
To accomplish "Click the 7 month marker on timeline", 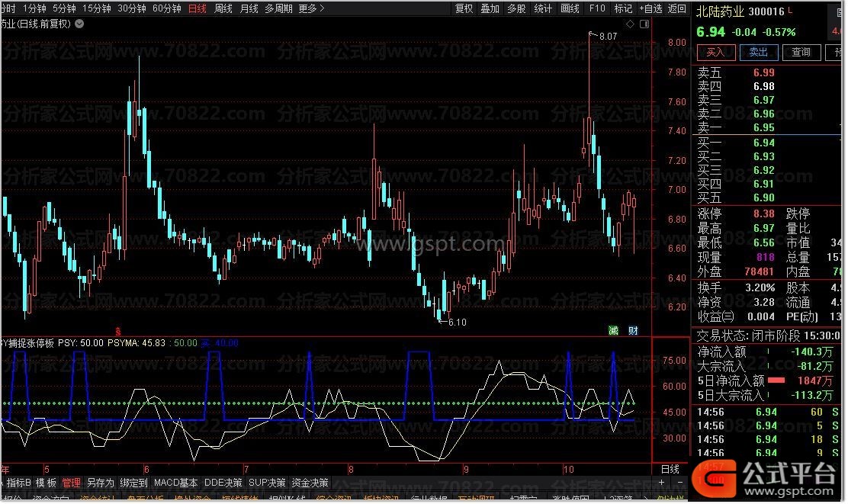I will (x=246, y=470).
